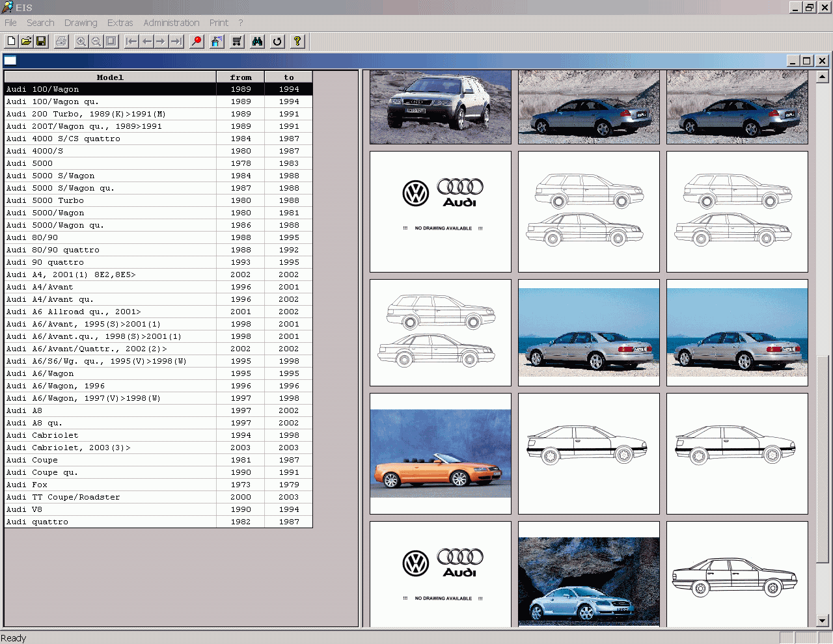Select the Audi Coupe qu. row

pos(158,472)
